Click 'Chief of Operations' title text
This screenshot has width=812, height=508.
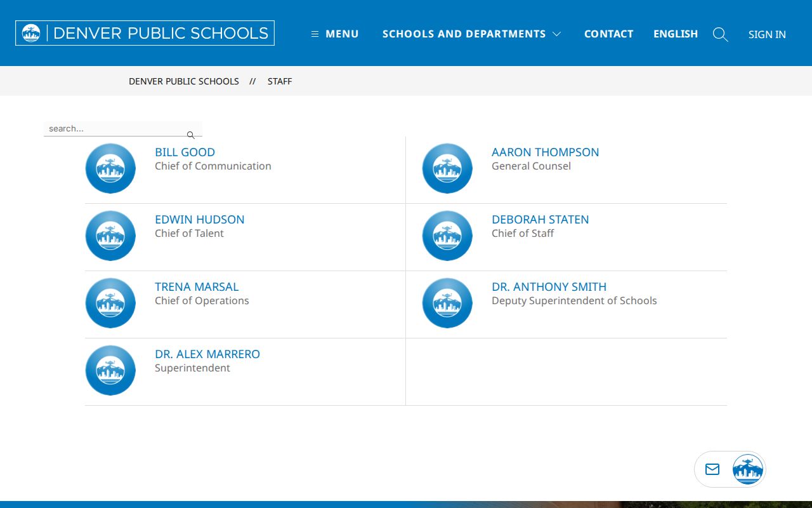[x=202, y=301]
